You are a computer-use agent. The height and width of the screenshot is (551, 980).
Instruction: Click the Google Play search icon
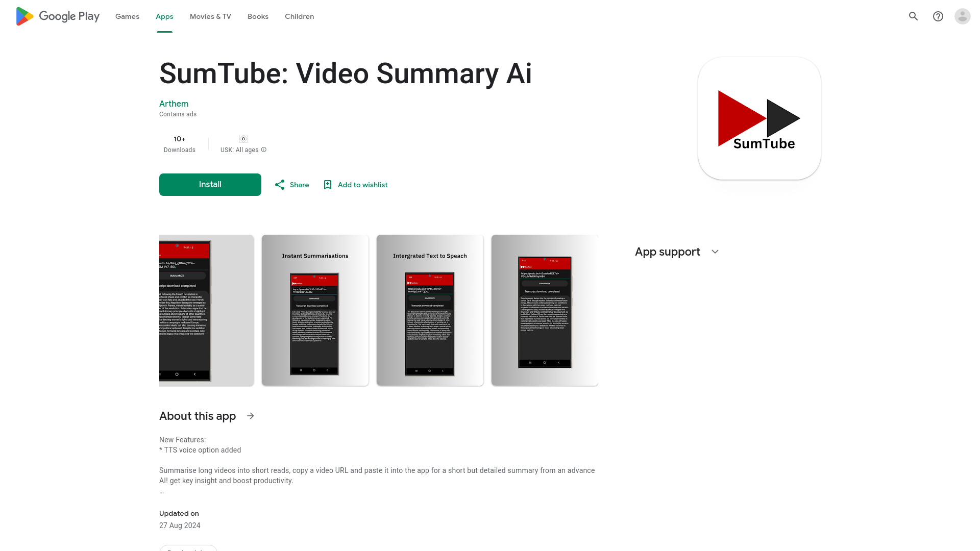pyautogui.click(x=914, y=16)
